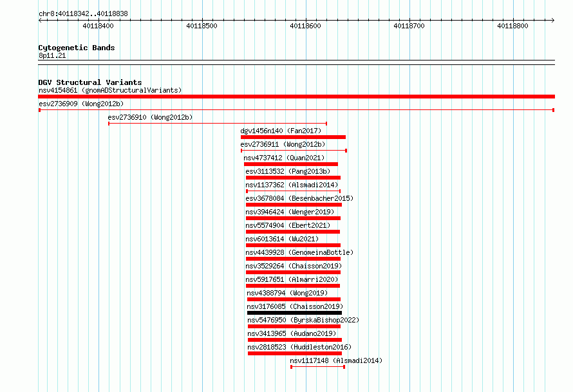
Task: Click the 8p11.21 cytogenetic band bar
Action: tap(296, 62)
